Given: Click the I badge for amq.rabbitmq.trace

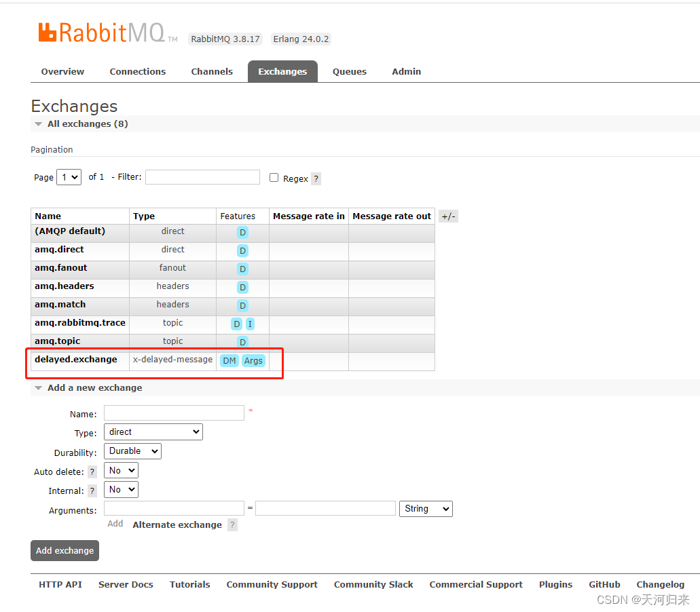Looking at the screenshot, I should pos(250,324).
